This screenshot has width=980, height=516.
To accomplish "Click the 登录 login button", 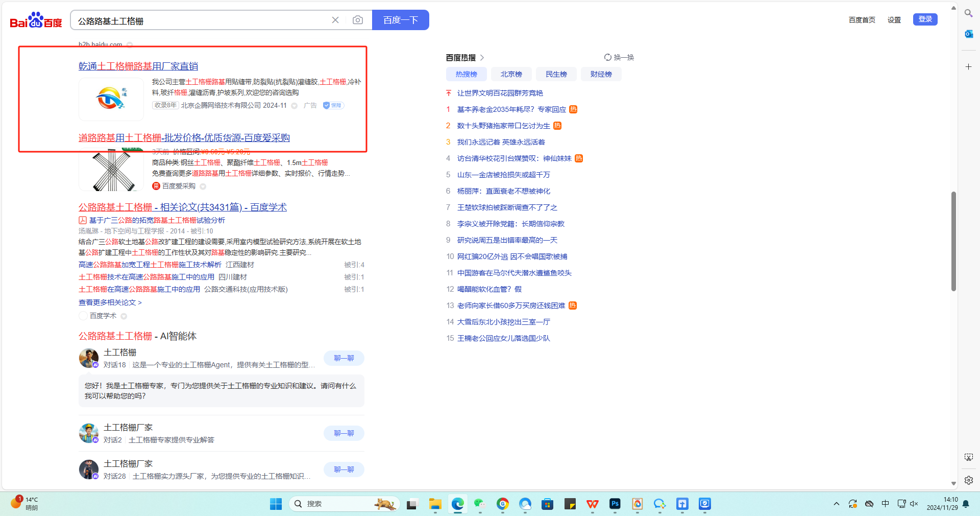I will coord(925,19).
